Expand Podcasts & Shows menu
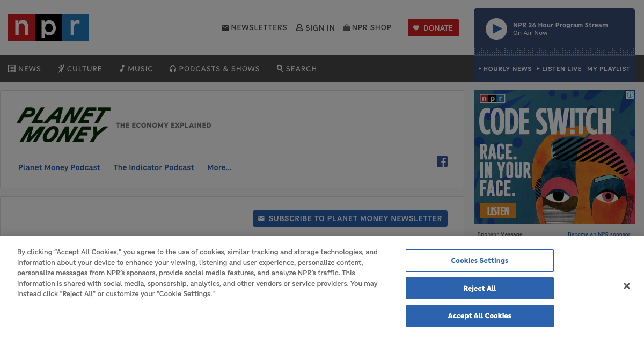This screenshot has width=644, height=338. click(x=215, y=69)
